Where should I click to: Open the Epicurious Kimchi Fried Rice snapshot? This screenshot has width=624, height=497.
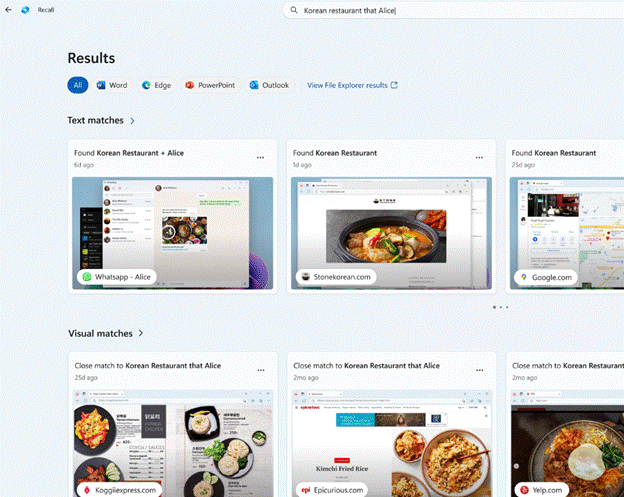point(392,443)
